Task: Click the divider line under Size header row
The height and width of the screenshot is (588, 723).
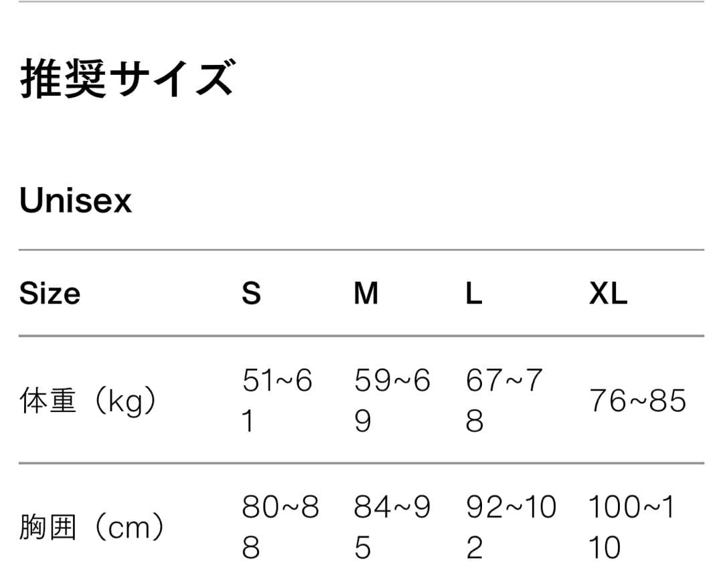Action: tap(361, 336)
